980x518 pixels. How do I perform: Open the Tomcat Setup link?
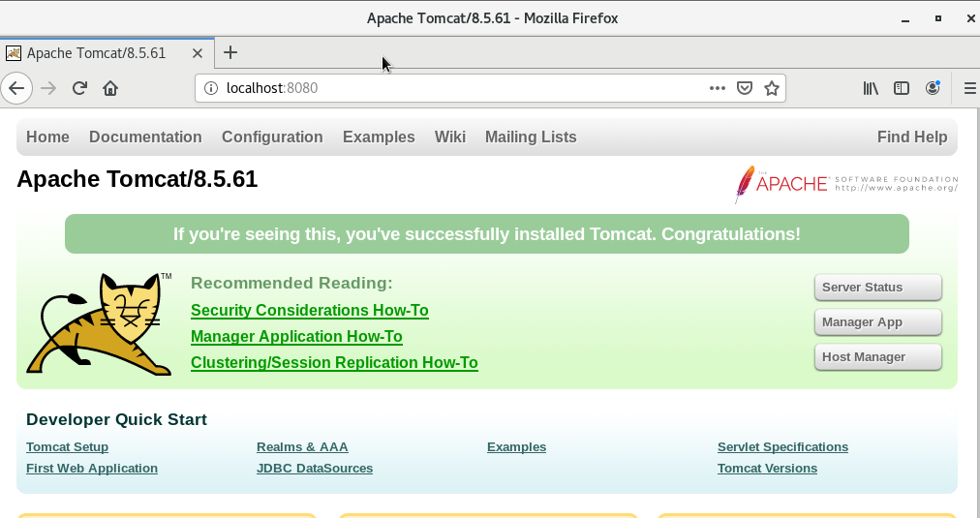pyautogui.click(x=67, y=446)
